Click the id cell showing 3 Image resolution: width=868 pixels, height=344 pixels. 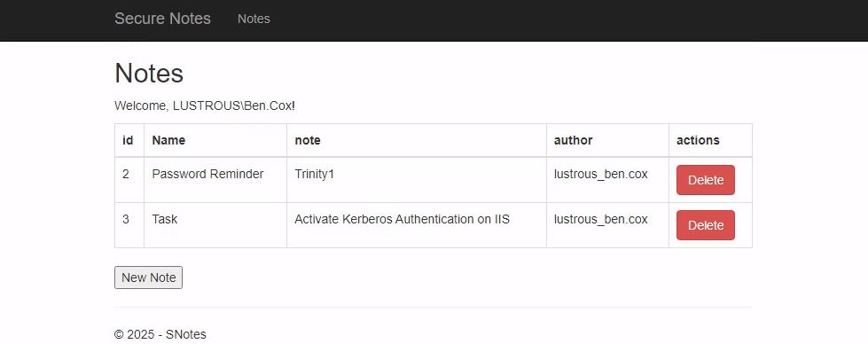129,225
